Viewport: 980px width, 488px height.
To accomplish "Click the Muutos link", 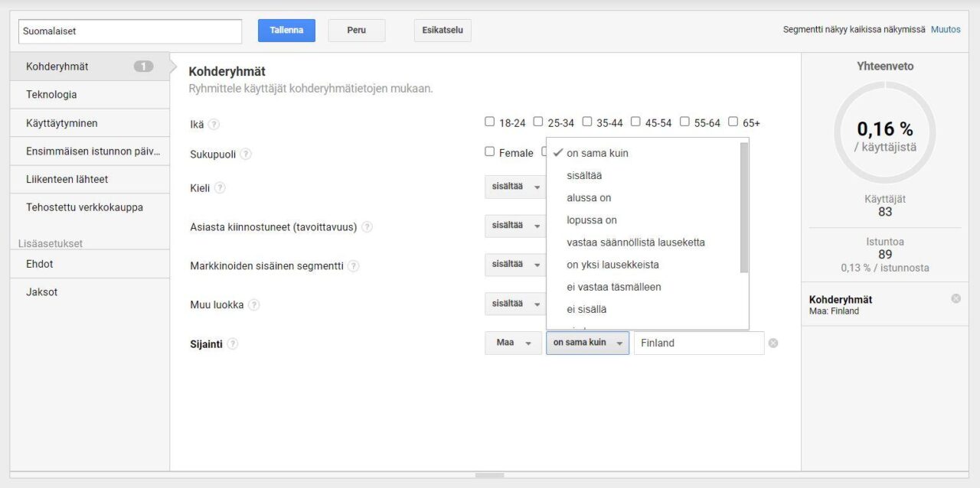I will [946, 30].
